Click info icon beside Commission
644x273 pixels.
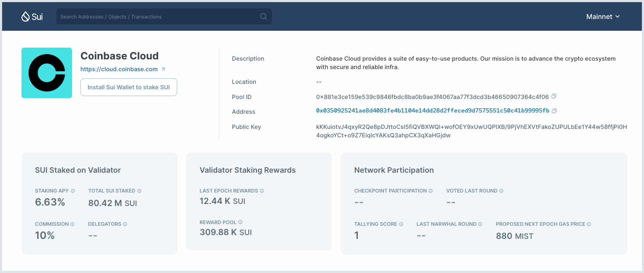72,224
